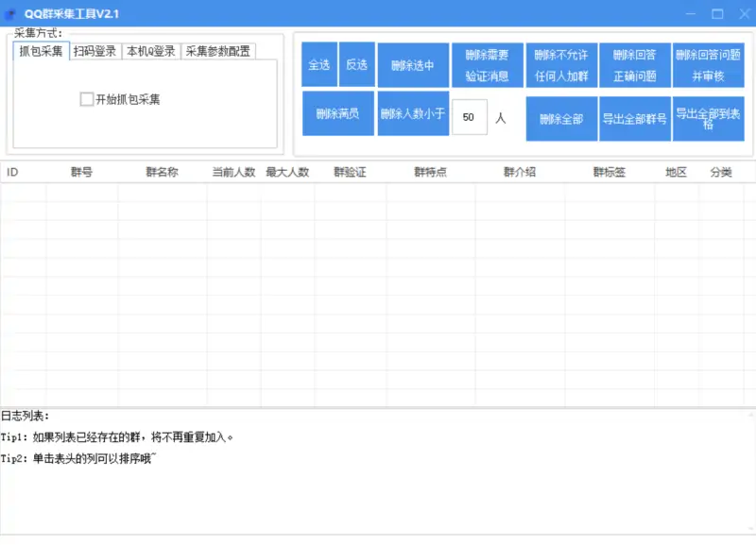Switch to the 扫码登录 tab
The image size is (756, 545).
click(x=94, y=52)
